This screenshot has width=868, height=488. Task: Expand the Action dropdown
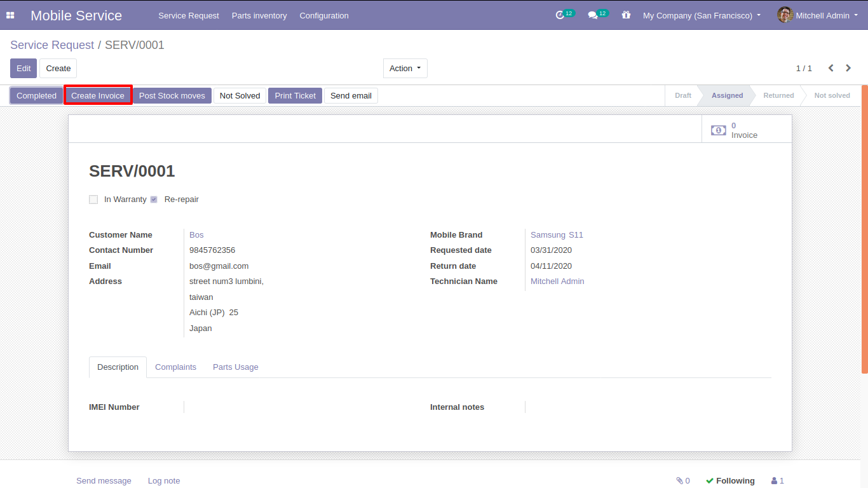point(405,69)
